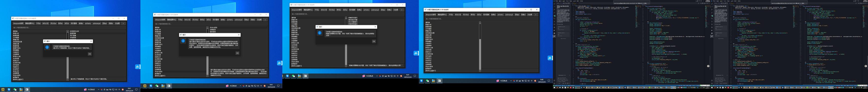Open 国家超算中心 in the popup-free window
Screen dimensions: 868x92
pos(442,15)
